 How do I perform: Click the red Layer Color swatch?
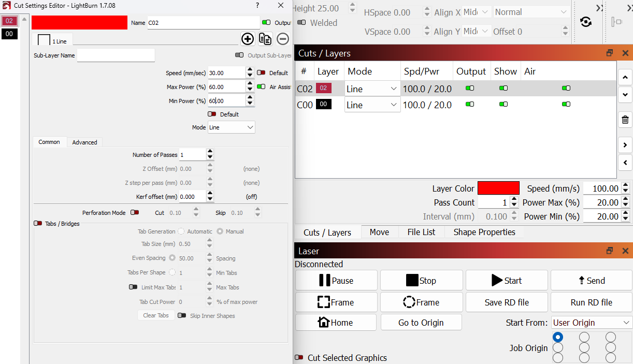pyautogui.click(x=498, y=188)
